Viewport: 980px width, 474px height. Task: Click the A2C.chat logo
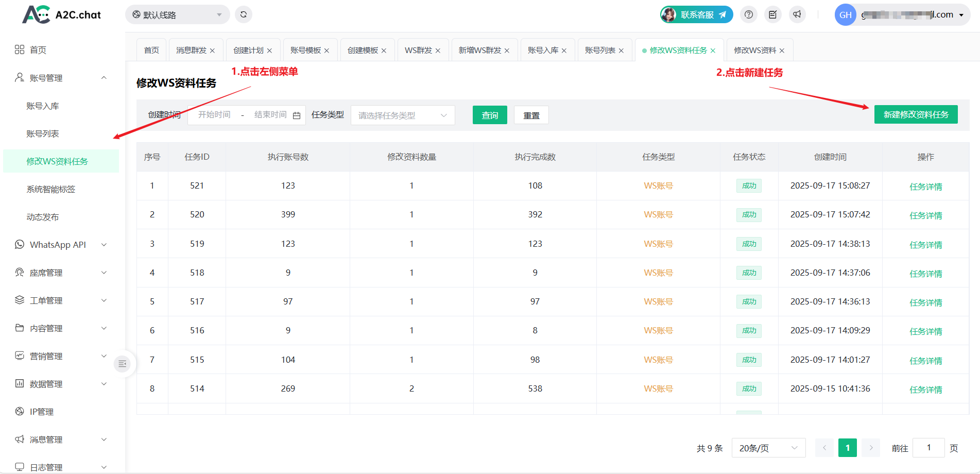point(62,14)
